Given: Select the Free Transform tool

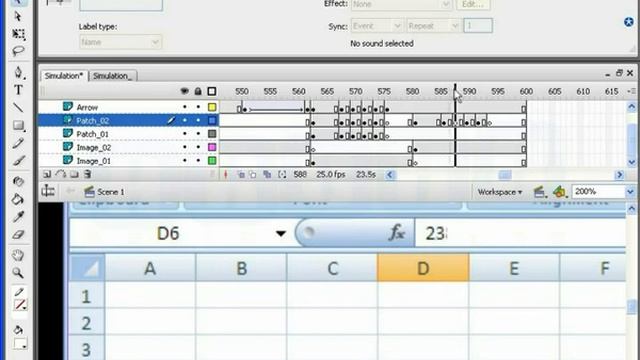Looking at the screenshot, I should click(18, 33).
